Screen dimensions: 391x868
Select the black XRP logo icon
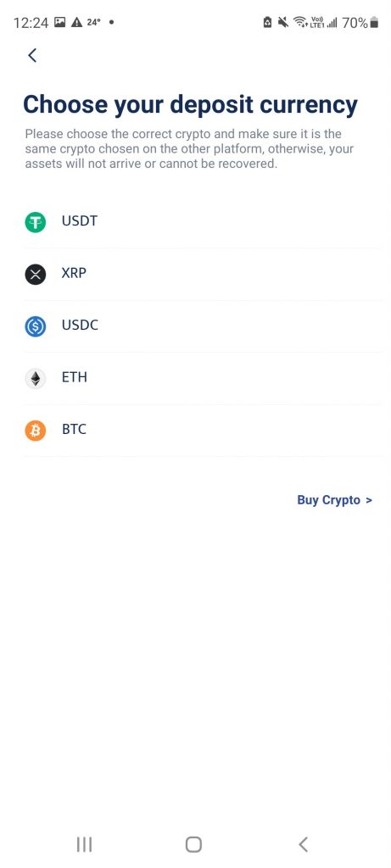point(36,274)
